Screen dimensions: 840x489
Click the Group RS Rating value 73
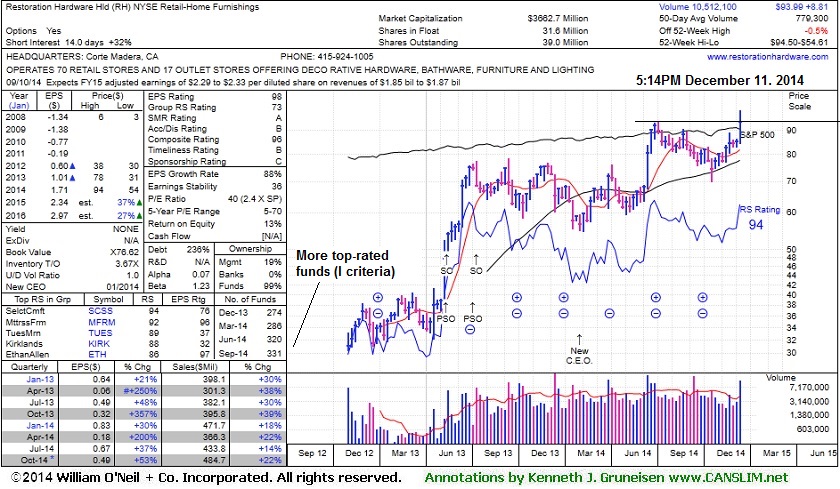coord(276,108)
